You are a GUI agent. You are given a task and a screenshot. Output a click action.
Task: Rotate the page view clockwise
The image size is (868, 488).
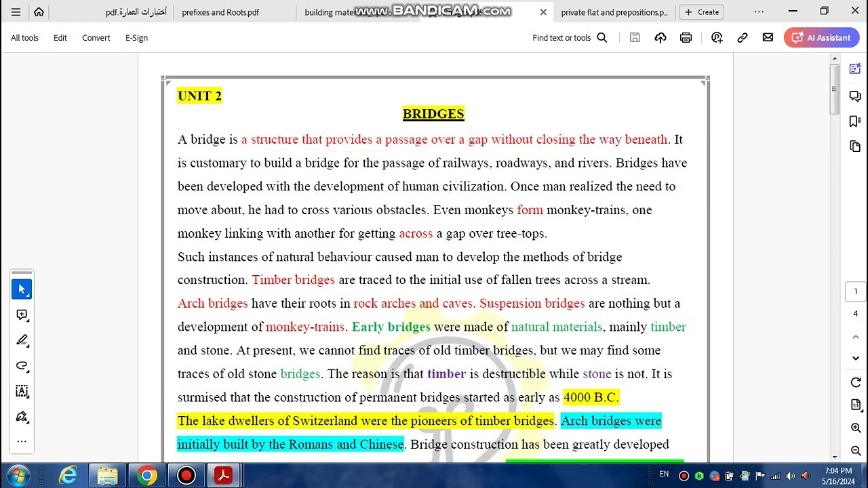856,383
